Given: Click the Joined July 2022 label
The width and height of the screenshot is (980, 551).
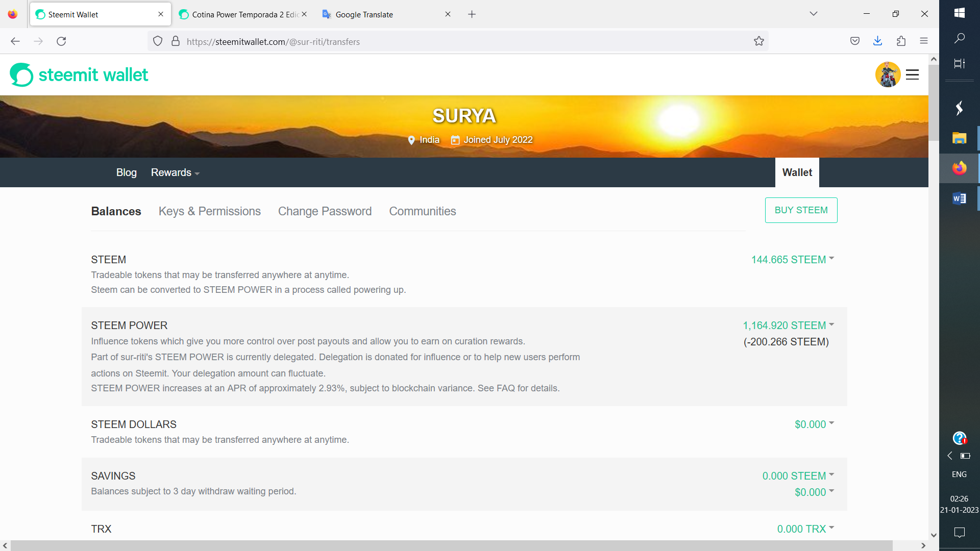Looking at the screenshot, I should (x=498, y=140).
